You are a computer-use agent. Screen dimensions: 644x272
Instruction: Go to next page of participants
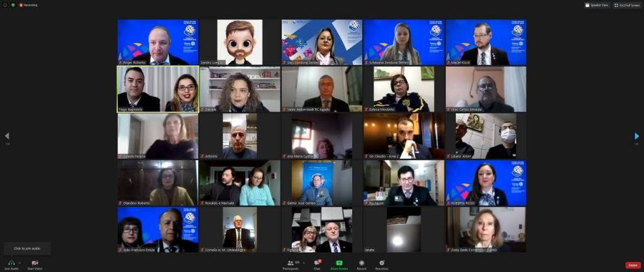[636, 136]
